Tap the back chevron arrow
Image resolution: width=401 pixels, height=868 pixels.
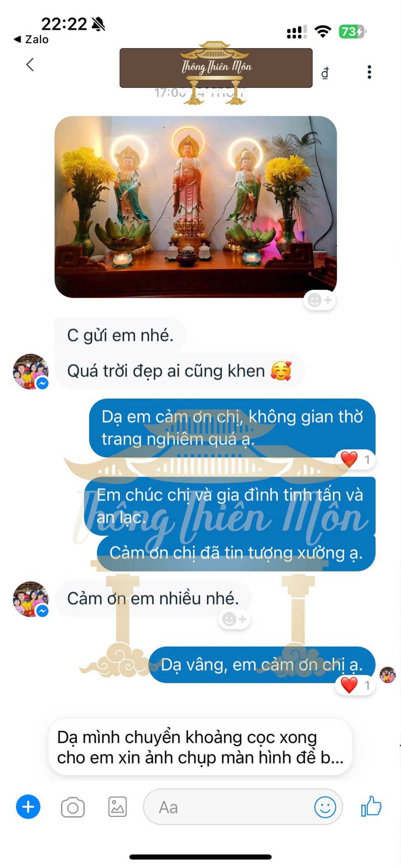[30, 64]
